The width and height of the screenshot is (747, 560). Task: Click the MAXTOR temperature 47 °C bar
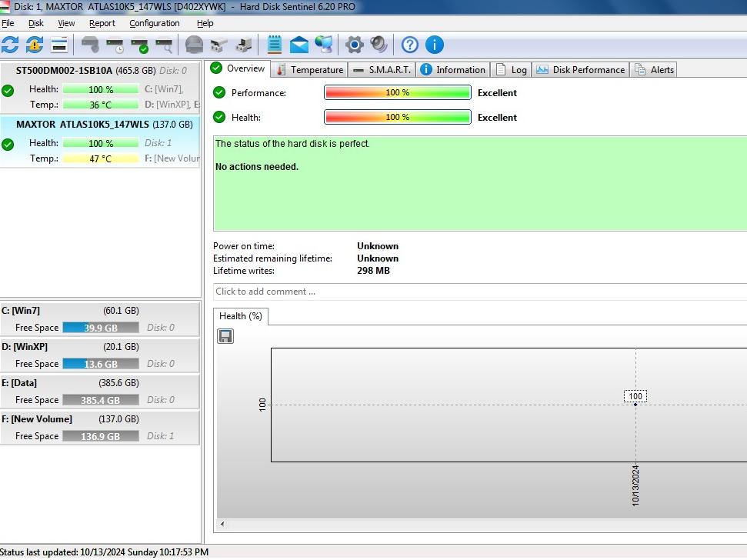tap(101, 158)
